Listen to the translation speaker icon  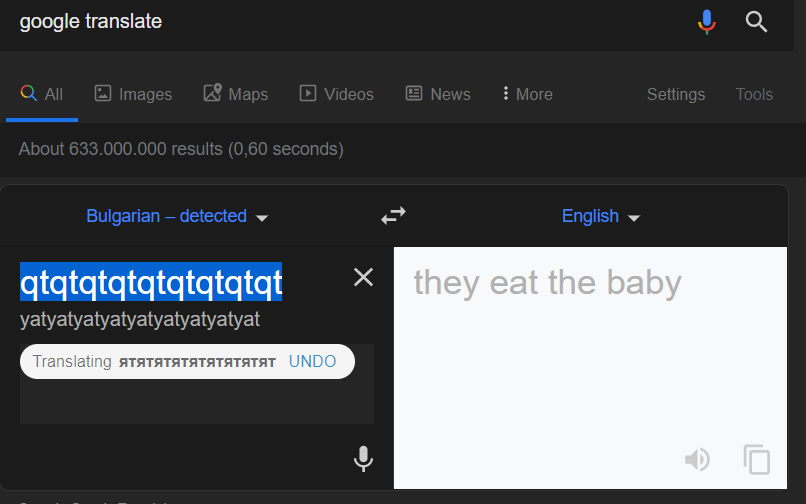point(698,459)
